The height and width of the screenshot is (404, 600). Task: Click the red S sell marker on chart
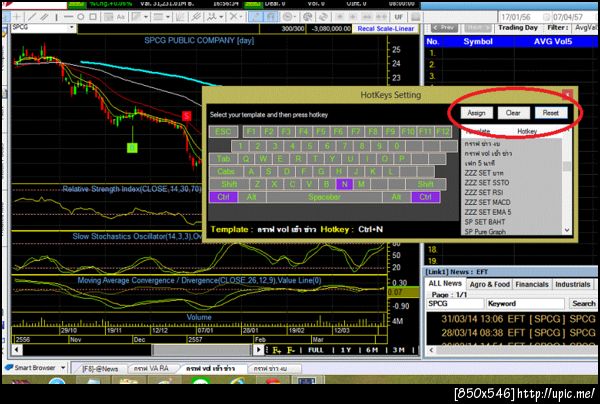tap(186, 116)
